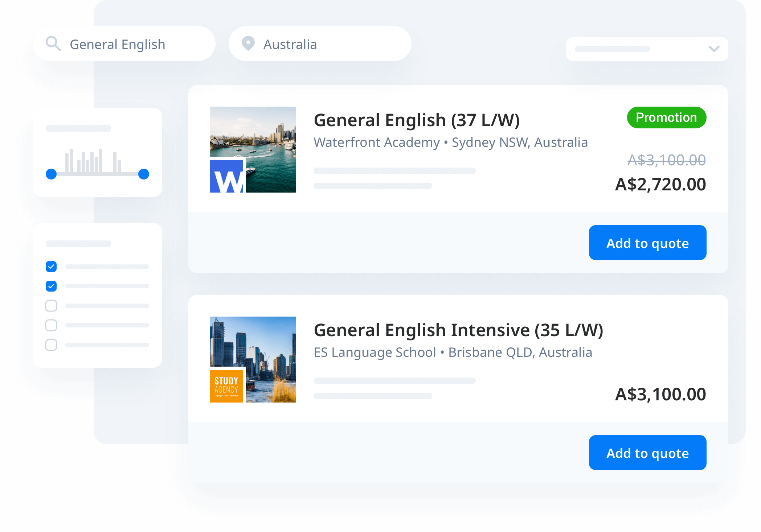The height and width of the screenshot is (532, 761).
Task: Expand the sort dropdown chevron
Action: pos(714,49)
